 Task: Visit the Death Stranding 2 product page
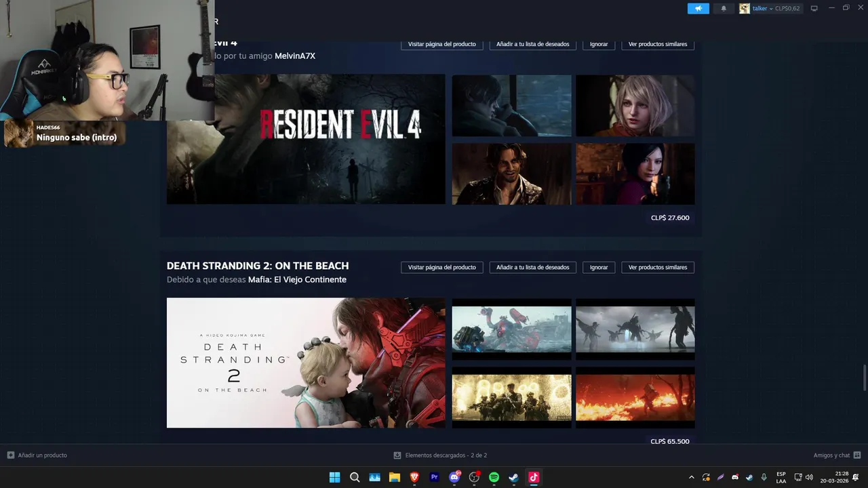click(442, 267)
